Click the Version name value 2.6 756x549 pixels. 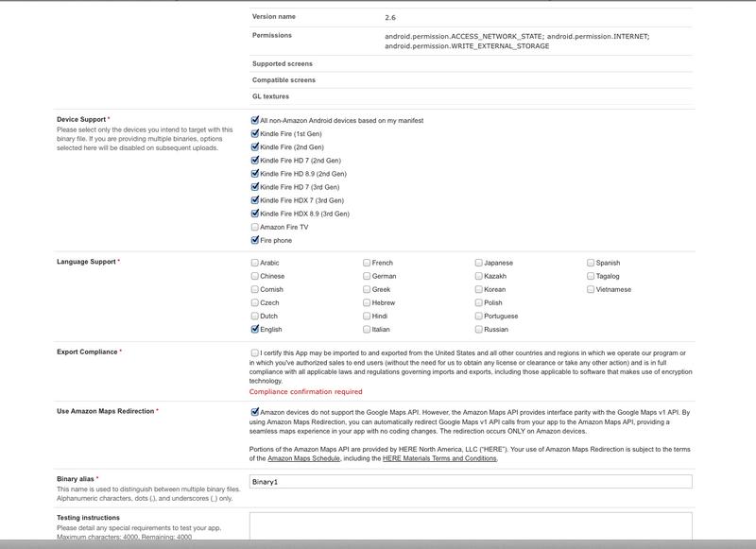[390, 17]
